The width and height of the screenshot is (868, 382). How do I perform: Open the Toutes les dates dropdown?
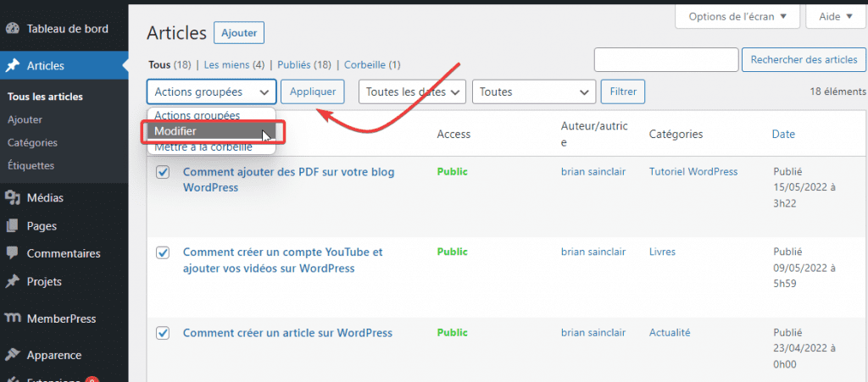(413, 91)
